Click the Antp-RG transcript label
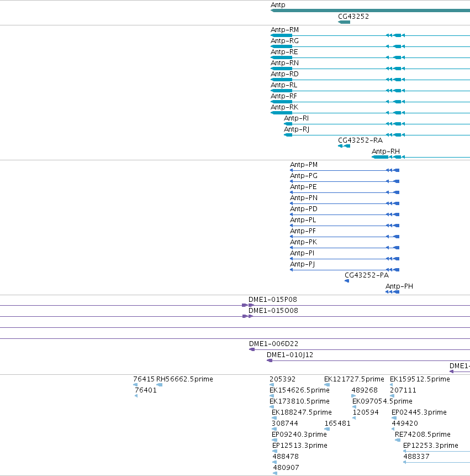Image resolution: width=470 pixels, height=476 pixels. click(x=284, y=41)
